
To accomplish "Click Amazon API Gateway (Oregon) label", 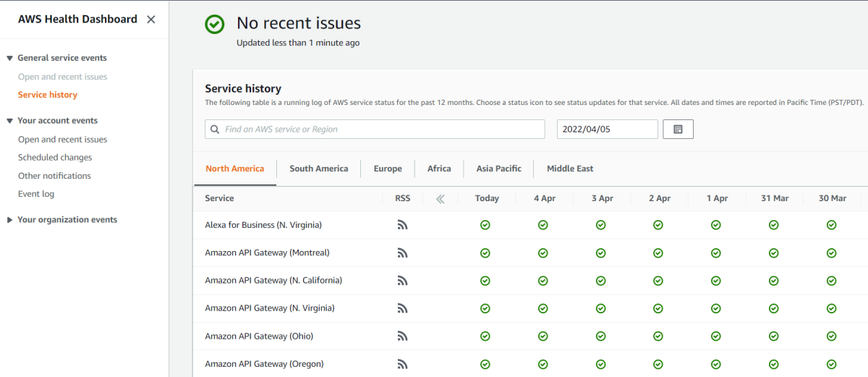I will [264, 364].
